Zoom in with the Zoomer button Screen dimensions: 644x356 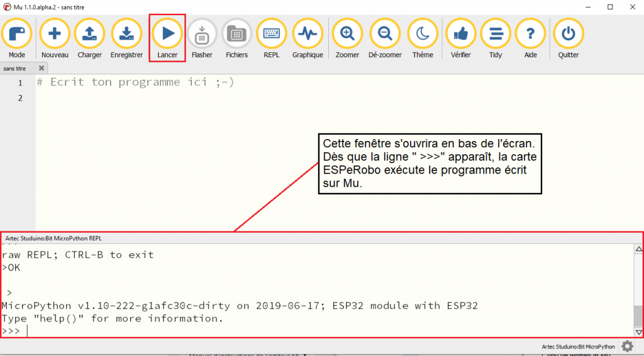(x=347, y=35)
